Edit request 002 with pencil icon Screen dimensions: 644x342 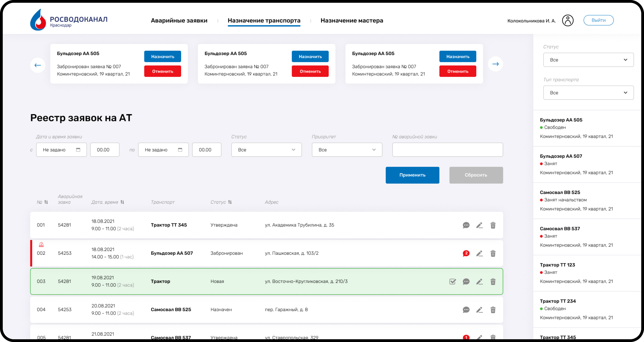point(480,253)
